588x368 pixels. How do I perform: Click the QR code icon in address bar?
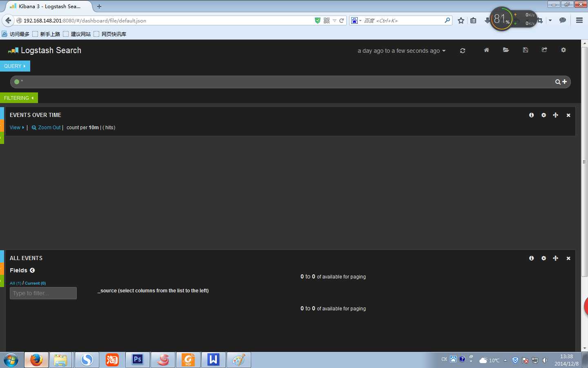pos(327,20)
